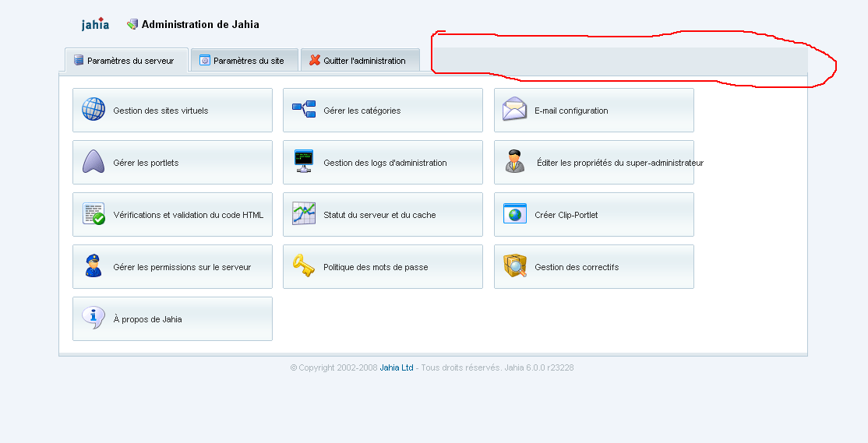Screen dimensions: 868x443
Task: Click the patch package magnifier icon
Action: click(515, 266)
